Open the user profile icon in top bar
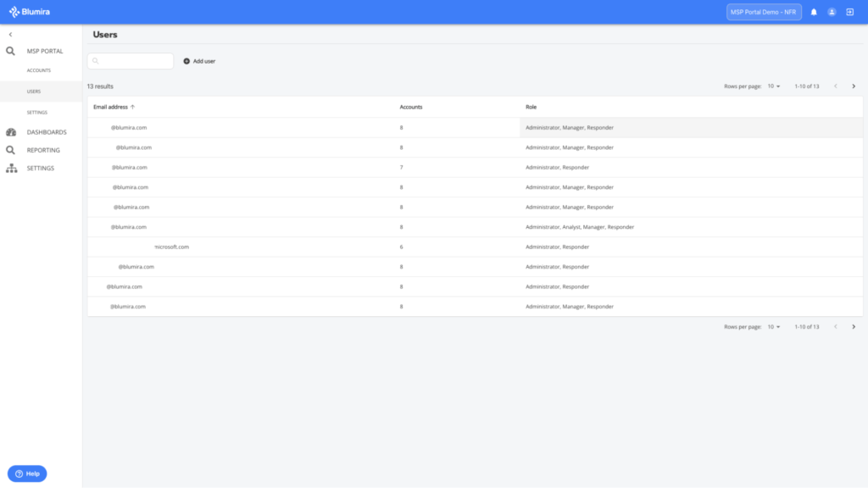 [x=832, y=11]
